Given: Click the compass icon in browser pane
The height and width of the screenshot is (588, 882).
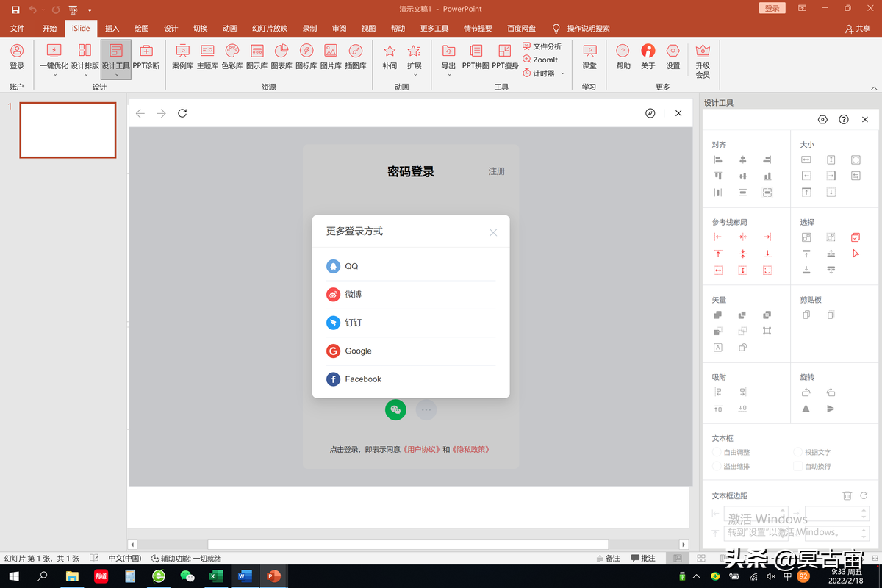Looking at the screenshot, I should [x=650, y=113].
